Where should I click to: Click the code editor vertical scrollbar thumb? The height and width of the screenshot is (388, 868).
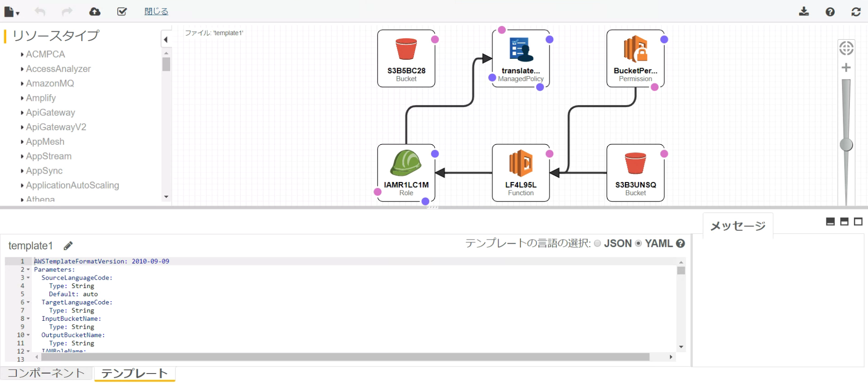pos(681,271)
